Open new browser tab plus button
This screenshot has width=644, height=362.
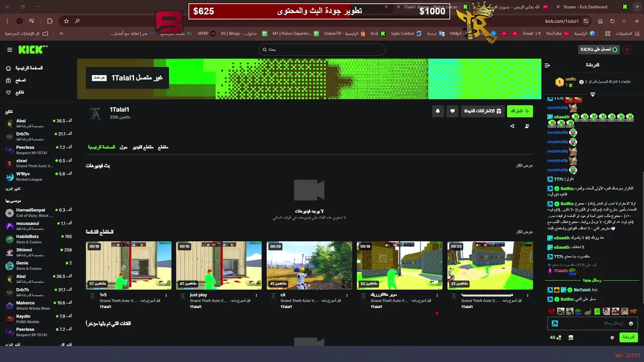click(x=386, y=7)
